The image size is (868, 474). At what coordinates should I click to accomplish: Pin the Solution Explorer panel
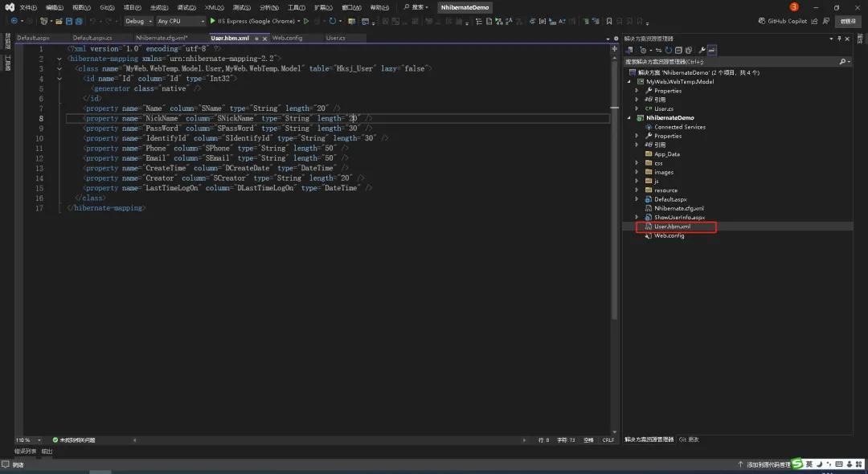839,37
